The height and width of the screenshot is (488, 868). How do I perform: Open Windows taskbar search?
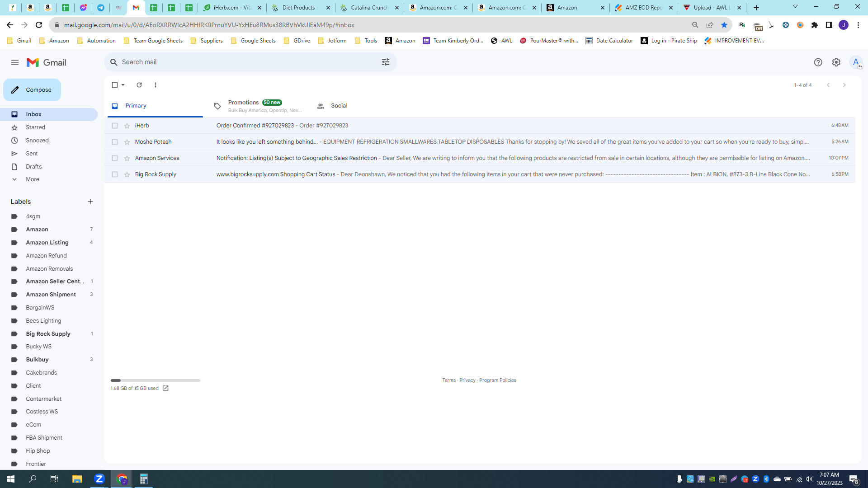click(33, 479)
